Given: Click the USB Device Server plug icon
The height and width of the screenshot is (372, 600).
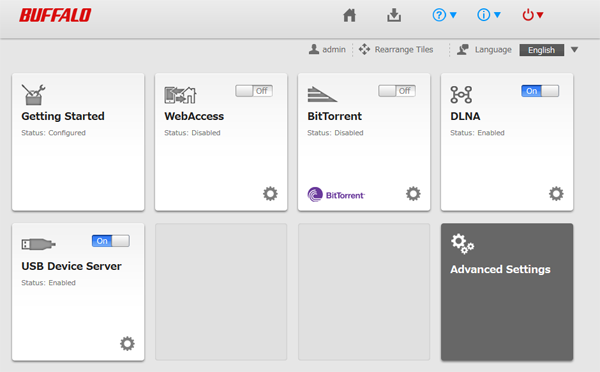Looking at the screenshot, I should click(x=39, y=244).
